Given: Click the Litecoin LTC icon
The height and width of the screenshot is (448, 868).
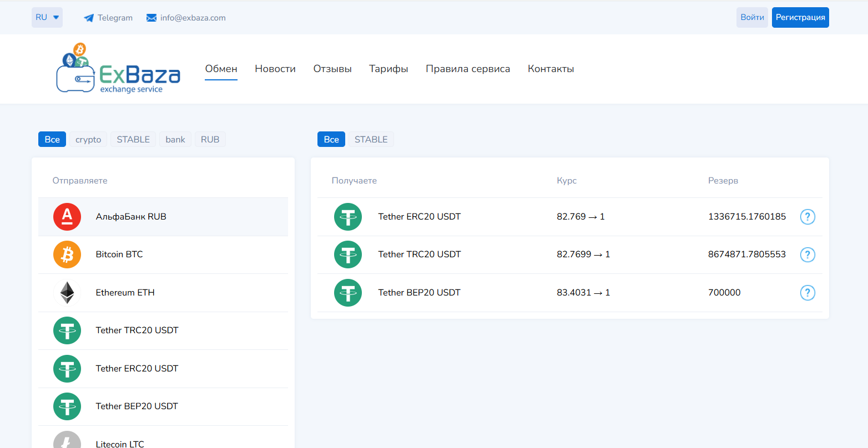Looking at the screenshot, I should click(67, 441).
